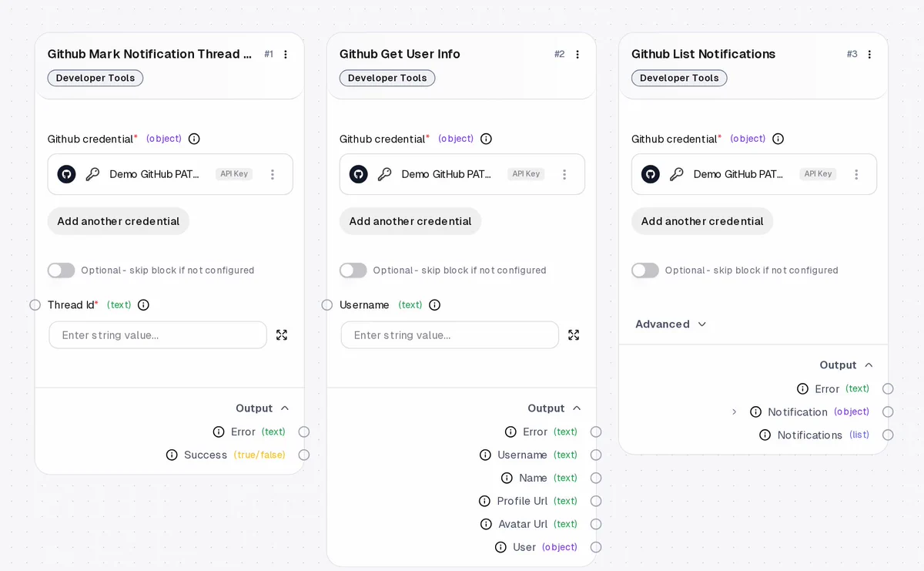Click info icon beside Github credential in block #1
924x571 pixels.
pyautogui.click(x=194, y=139)
